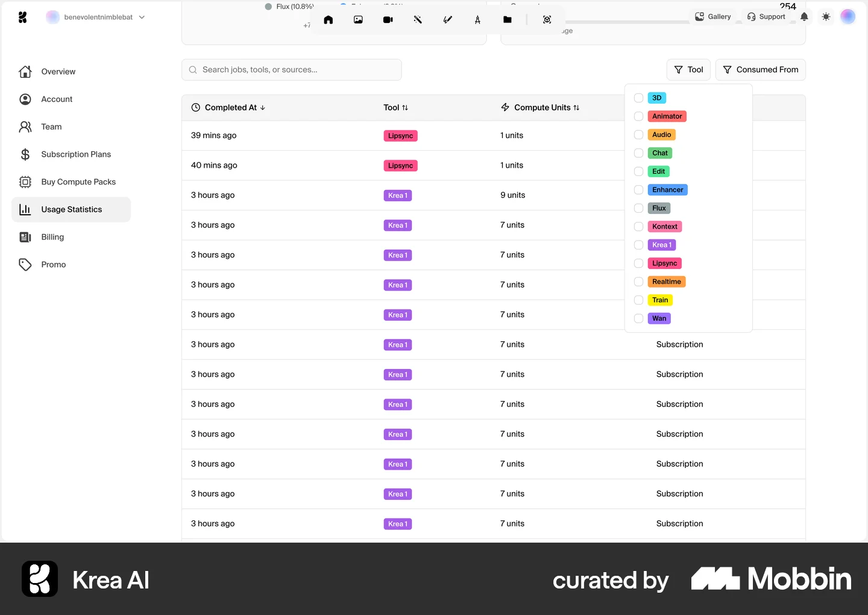Open the Support link in header
This screenshot has height=615, width=868.
766,17
